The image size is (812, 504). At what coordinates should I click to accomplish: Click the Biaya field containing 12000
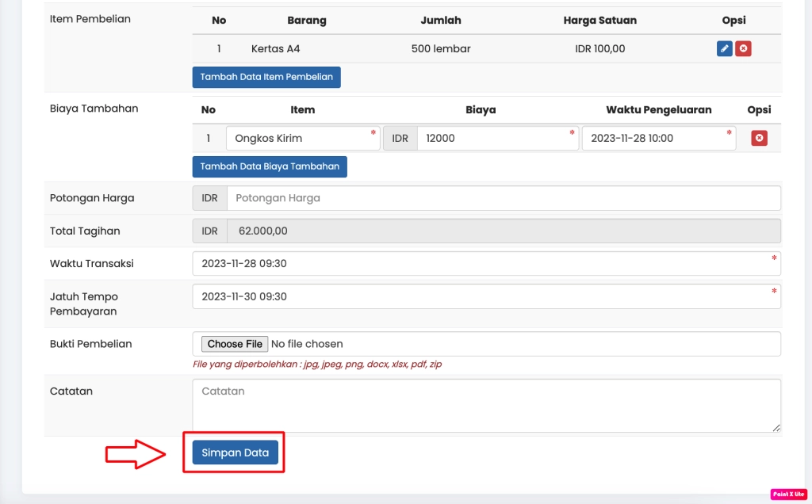coord(496,139)
